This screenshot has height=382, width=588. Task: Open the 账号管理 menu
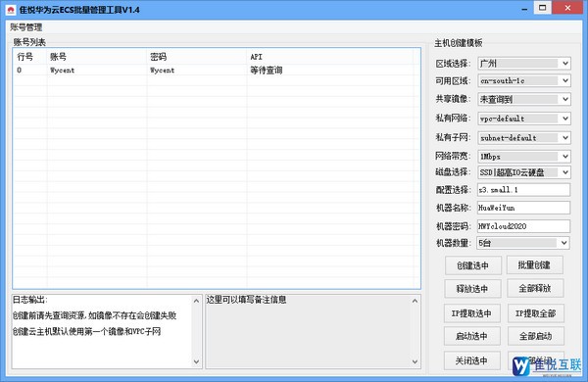tap(25, 27)
